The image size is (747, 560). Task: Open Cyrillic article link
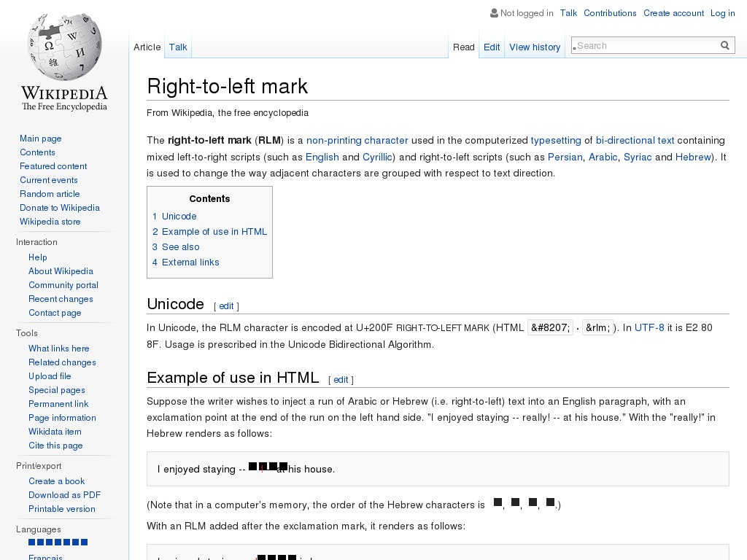377,157
